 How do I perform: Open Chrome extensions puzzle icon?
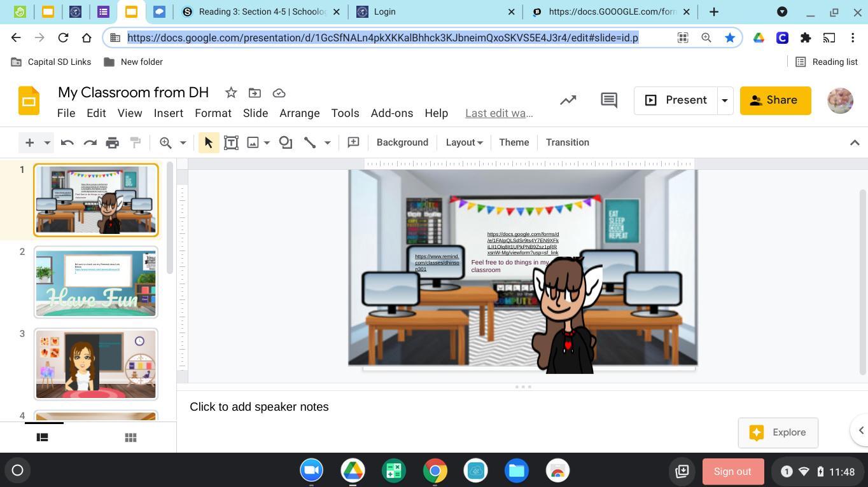[x=806, y=38]
